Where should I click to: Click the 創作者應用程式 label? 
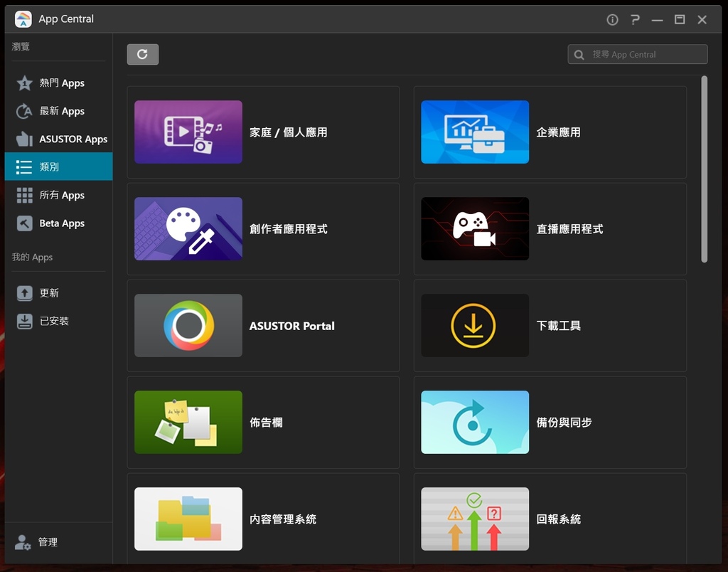pyautogui.click(x=289, y=229)
